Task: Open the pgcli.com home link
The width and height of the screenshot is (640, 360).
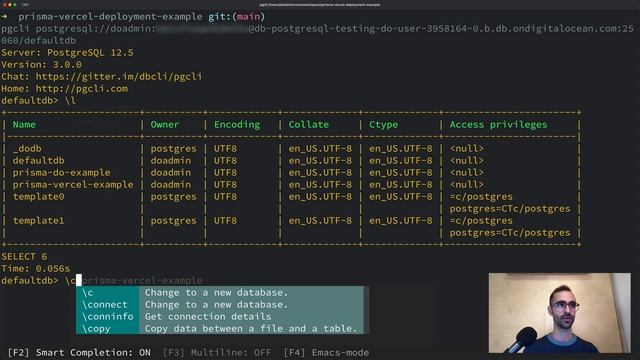Action: (x=82, y=89)
